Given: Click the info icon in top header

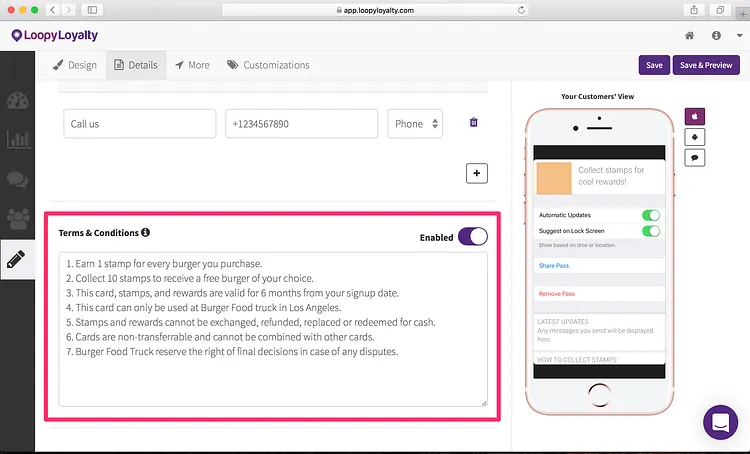Looking at the screenshot, I should pyautogui.click(x=716, y=35).
